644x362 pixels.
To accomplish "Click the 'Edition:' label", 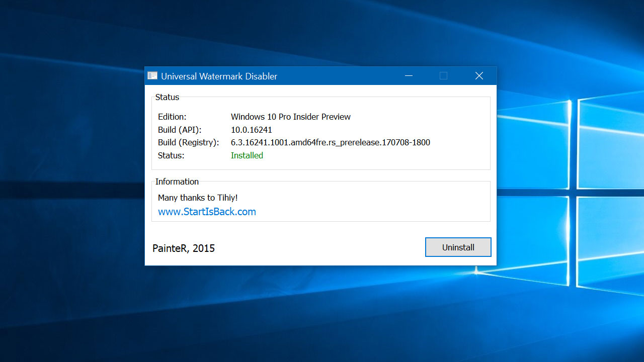I will pos(172,117).
